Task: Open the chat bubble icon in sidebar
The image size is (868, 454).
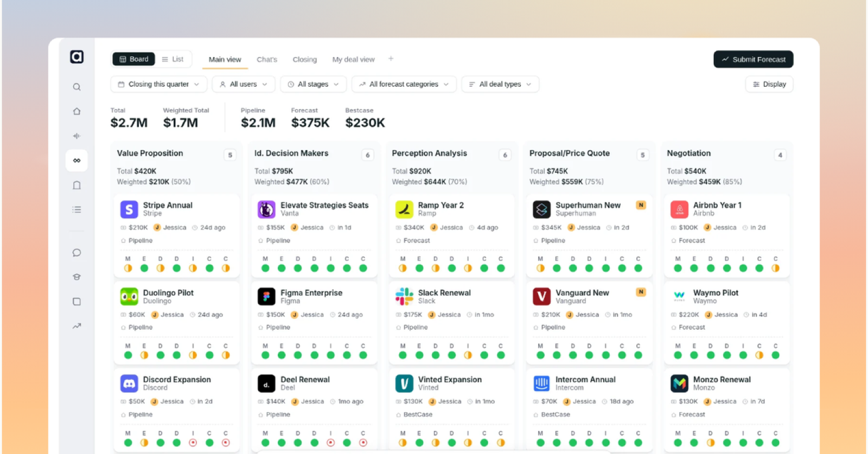Action: (76, 253)
